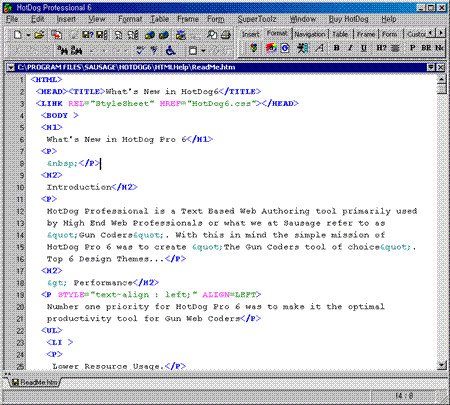Switch to the Format toolbar tab

[x=277, y=33]
